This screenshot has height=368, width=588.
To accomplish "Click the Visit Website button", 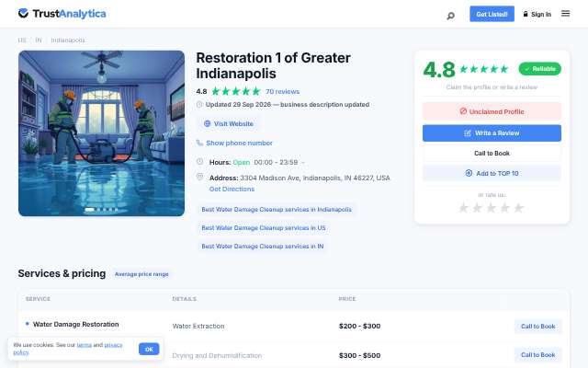I will (x=229, y=123).
